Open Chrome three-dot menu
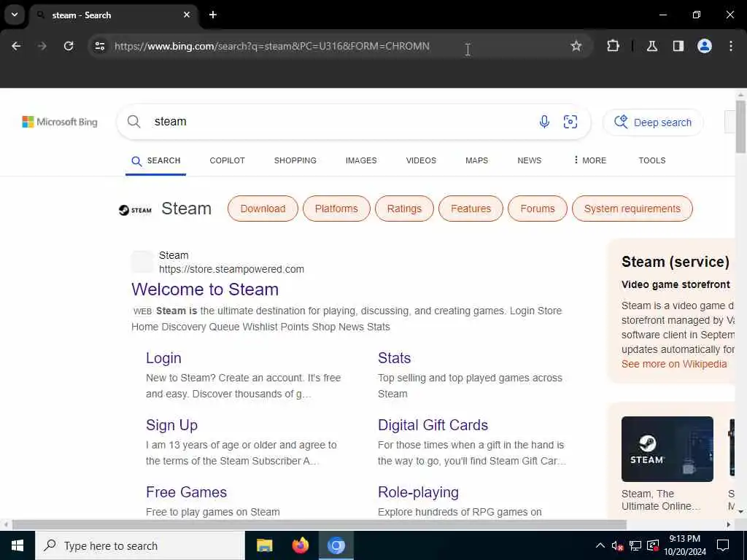 point(731,46)
